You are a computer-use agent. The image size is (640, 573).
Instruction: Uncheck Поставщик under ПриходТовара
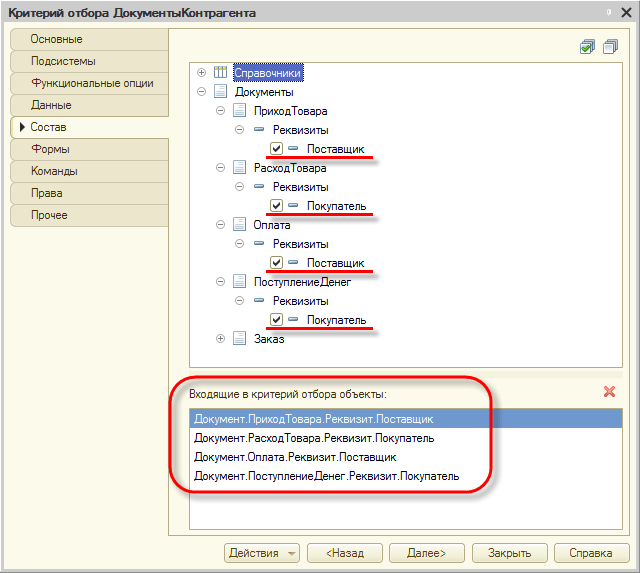coord(276,149)
